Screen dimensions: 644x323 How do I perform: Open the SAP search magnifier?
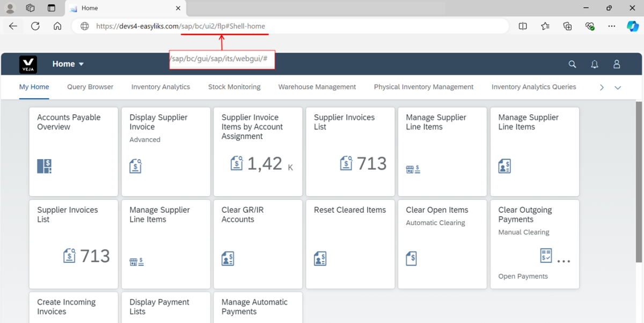pyautogui.click(x=572, y=63)
